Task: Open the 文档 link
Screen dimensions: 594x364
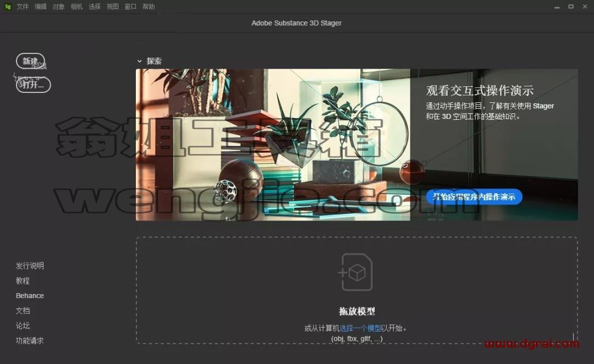Action: (x=23, y=311)
